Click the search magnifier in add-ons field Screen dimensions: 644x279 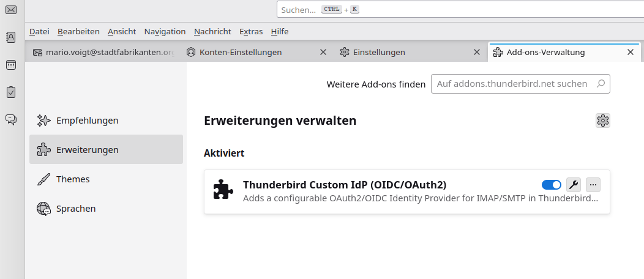(601, 84)
